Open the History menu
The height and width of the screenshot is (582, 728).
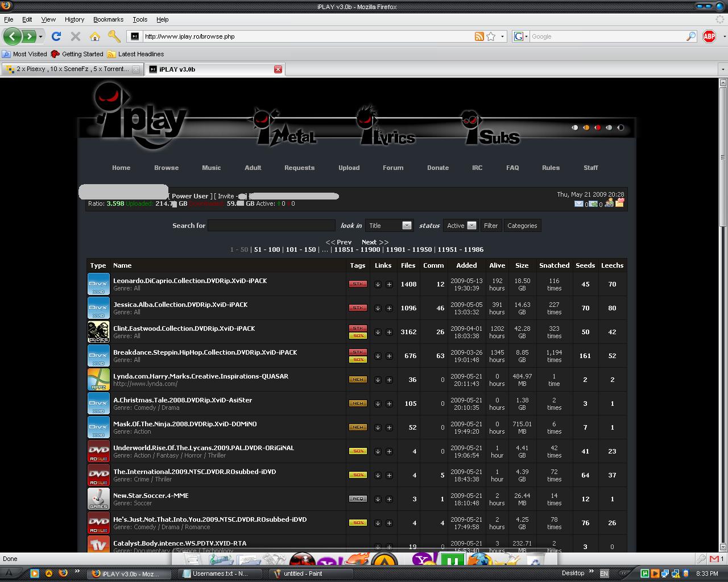(x=75, y=19)
